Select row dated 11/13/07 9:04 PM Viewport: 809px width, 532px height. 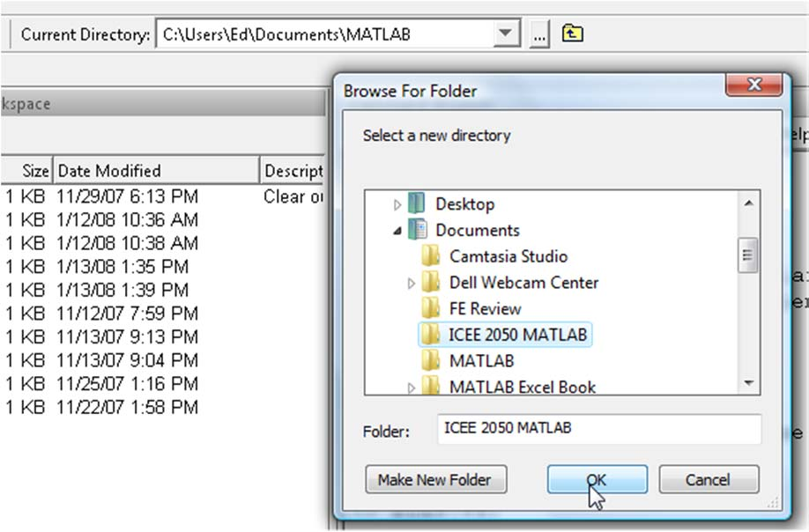162,360
